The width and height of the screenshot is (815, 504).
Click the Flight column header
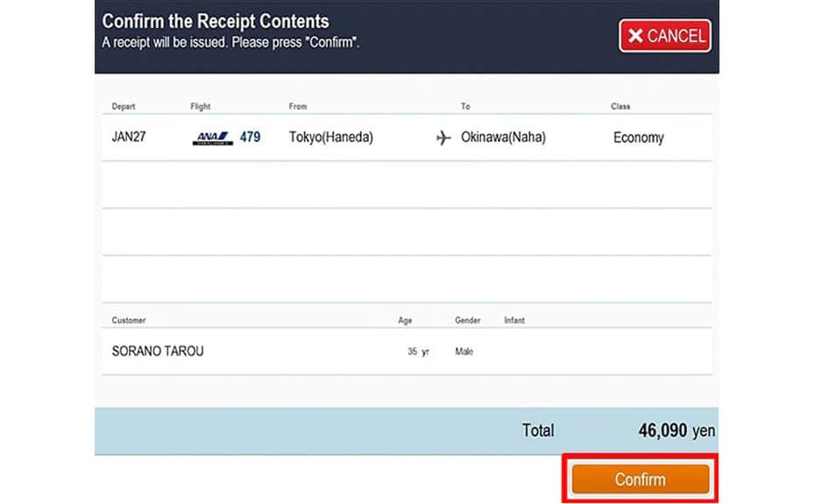click(201, 107)
